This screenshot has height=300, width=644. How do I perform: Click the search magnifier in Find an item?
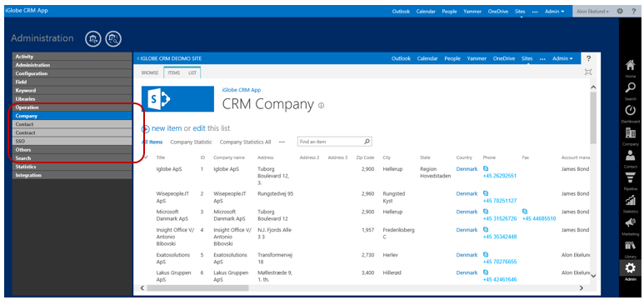(x=367, y=142)
